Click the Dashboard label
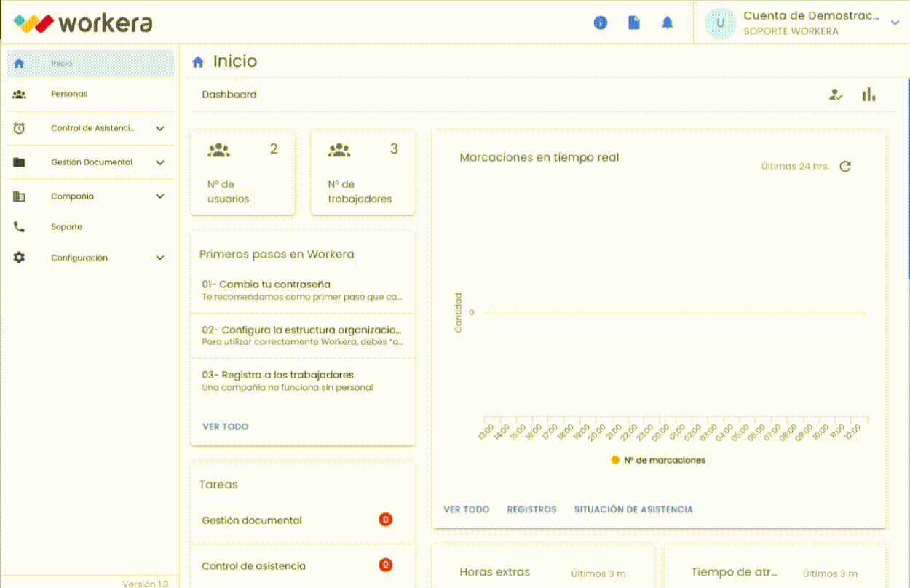Viewport: 910px width, 588px height. [229, 95]
